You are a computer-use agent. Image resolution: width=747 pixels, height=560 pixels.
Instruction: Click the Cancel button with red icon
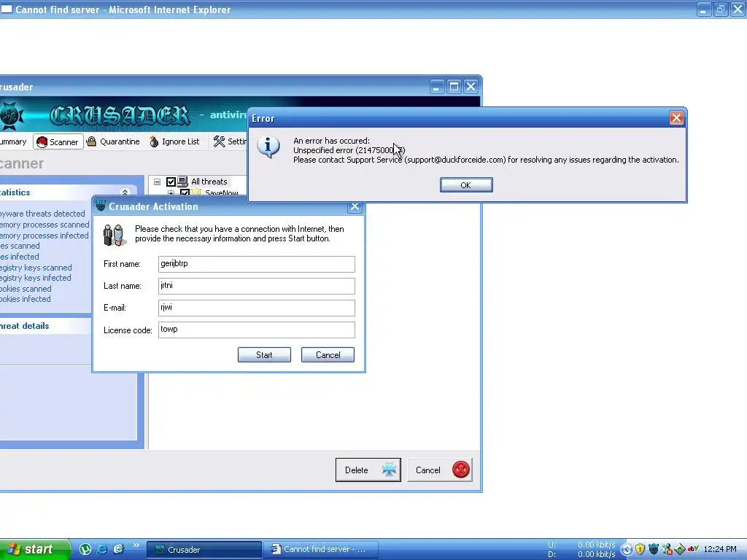tap(440, 470)
